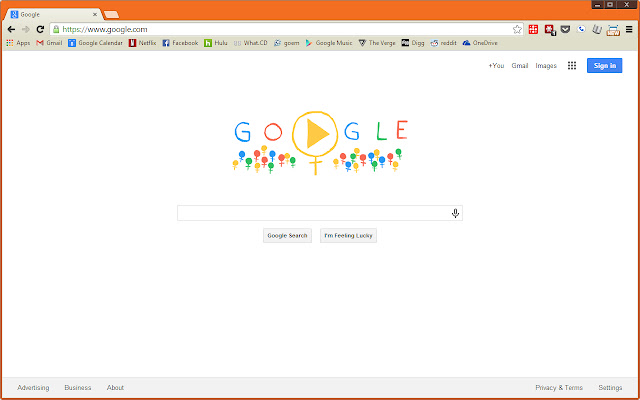Open the Google Music bookmark
This screenshot has width=640, height=400.
point(329,43)
